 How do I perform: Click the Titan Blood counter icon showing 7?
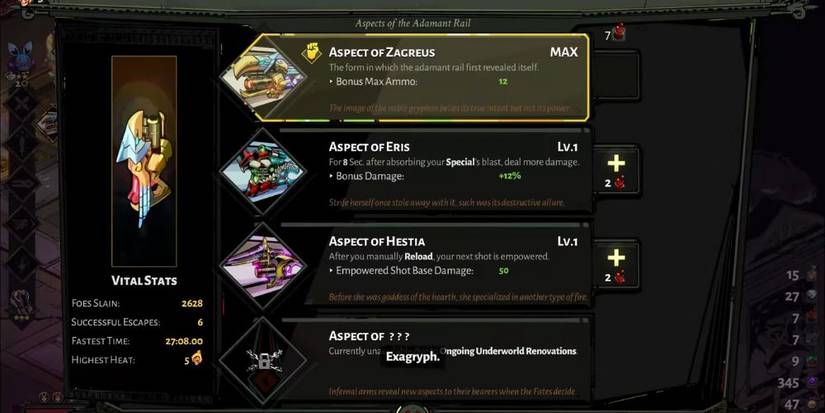(x=619, y=32)
